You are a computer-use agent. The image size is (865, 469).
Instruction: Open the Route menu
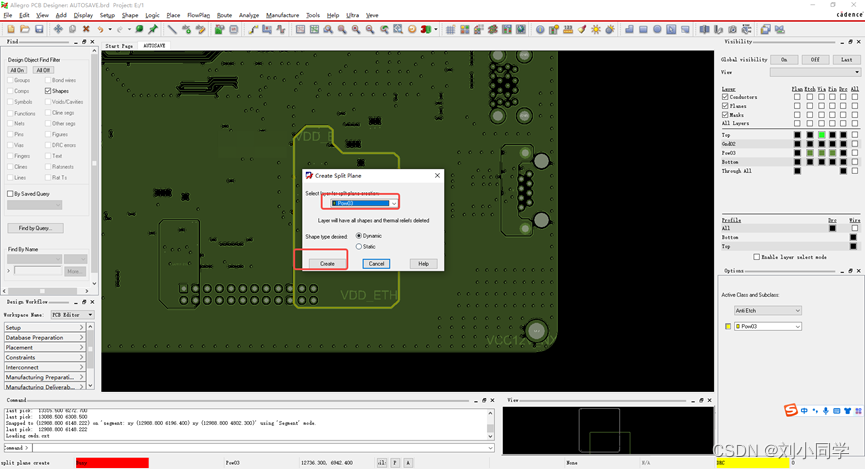[x=224, y=15]
